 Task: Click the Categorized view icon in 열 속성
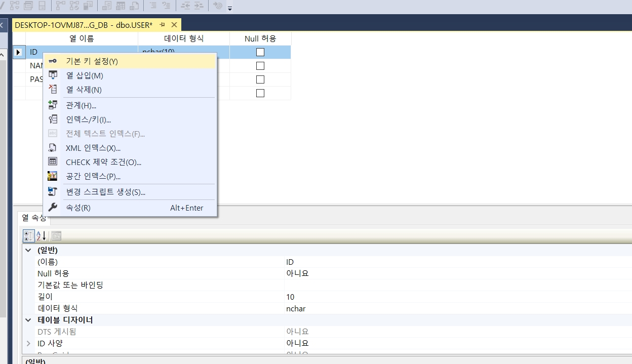pyautogui.click(x=29, y=236)
